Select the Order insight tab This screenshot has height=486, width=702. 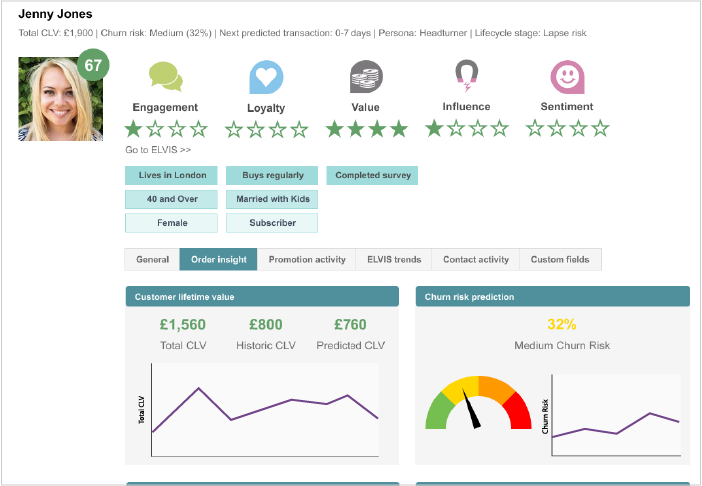click(x=218, y=260)
